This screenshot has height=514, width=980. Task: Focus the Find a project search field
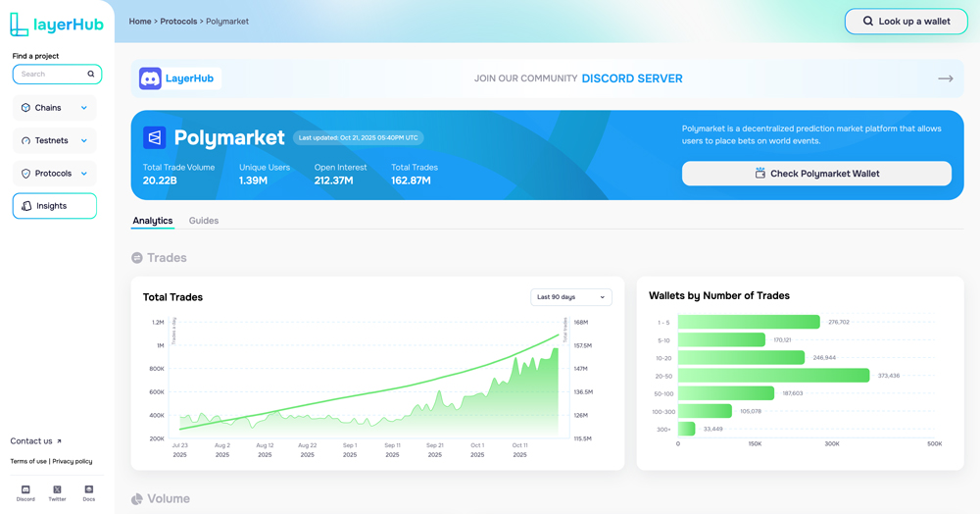click(57, 74)
